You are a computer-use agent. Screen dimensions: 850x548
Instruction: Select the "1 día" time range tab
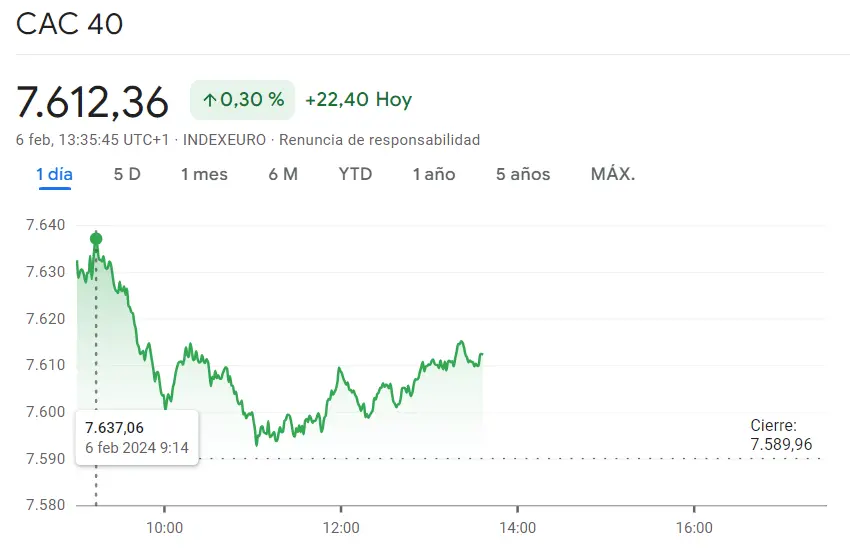[x=54, y=174]
